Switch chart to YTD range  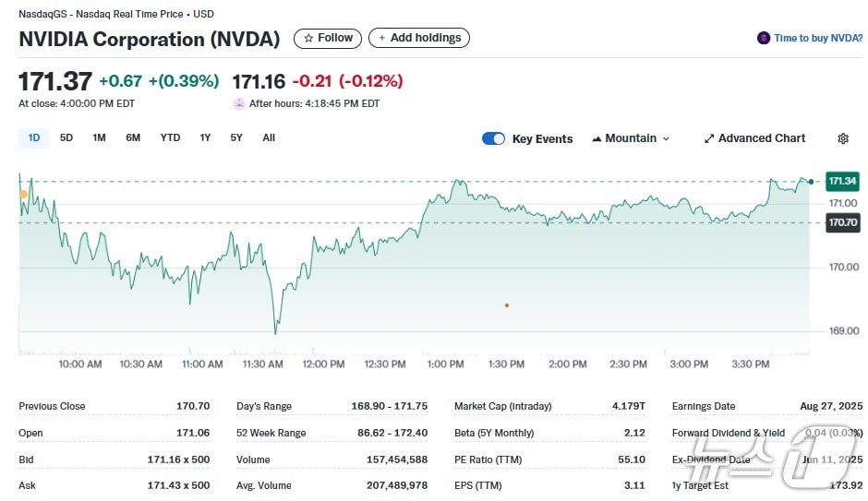click(x=170, y=137)
